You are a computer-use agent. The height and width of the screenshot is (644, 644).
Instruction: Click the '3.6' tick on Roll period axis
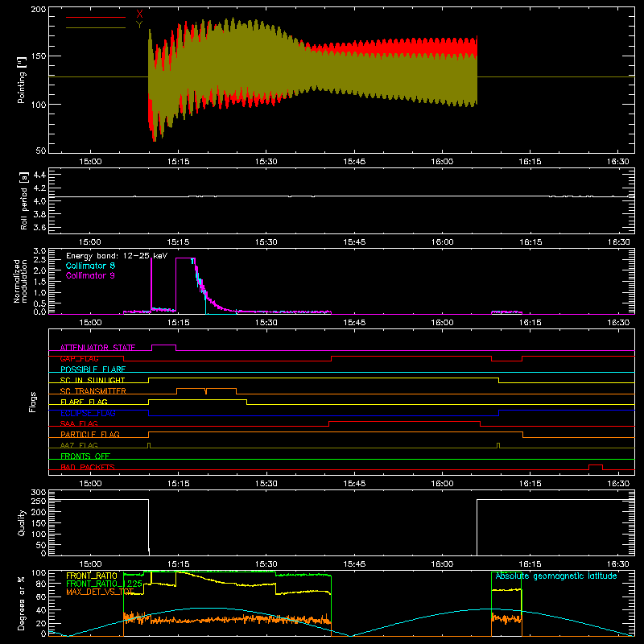[x=39, y=227]
